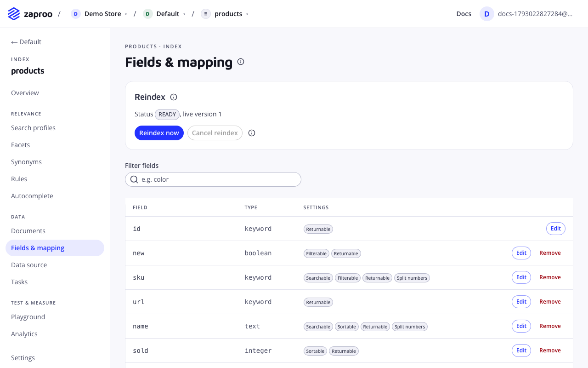Image resolution: width=588 pixels, height=368 pixels.
Task: Expand the Demo Store dropdown
Action: click(126, 14)
